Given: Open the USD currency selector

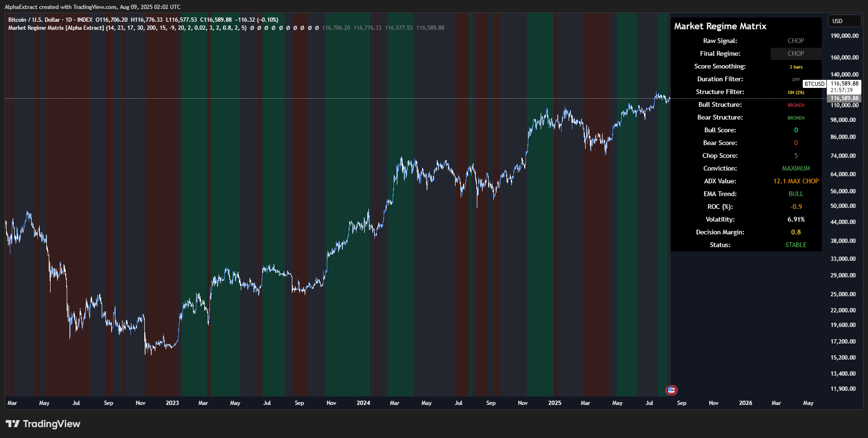Looking at the screenshot, I should (x=844, y=21).
